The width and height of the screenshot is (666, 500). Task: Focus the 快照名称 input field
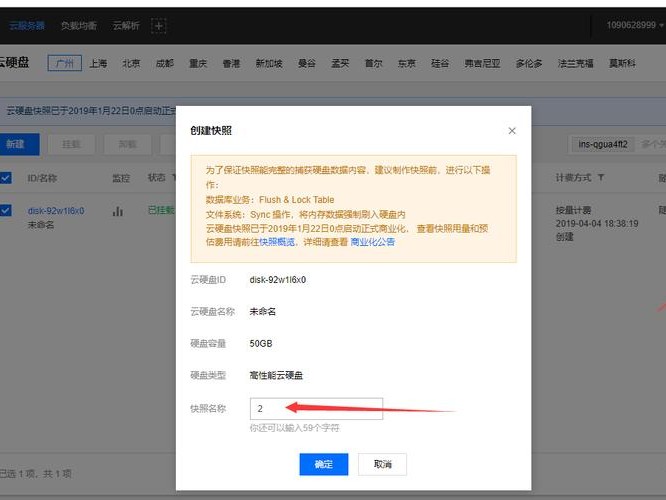[316, 409]
